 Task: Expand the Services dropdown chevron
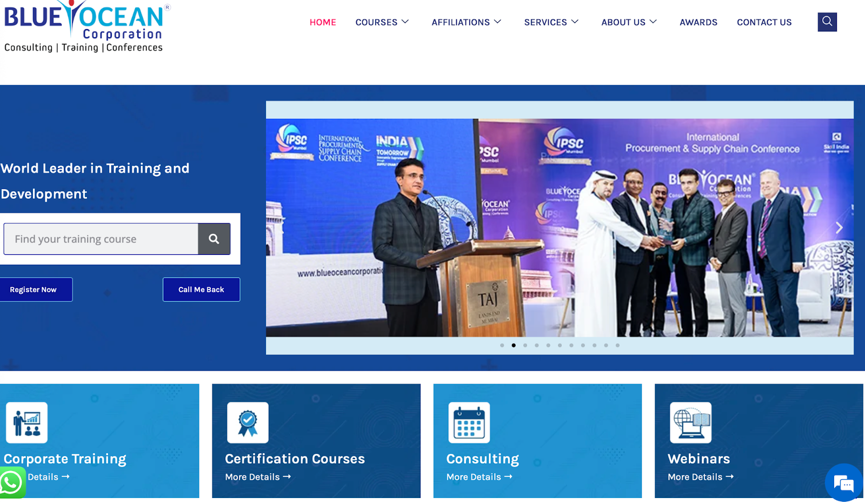[x=575, y=22]
